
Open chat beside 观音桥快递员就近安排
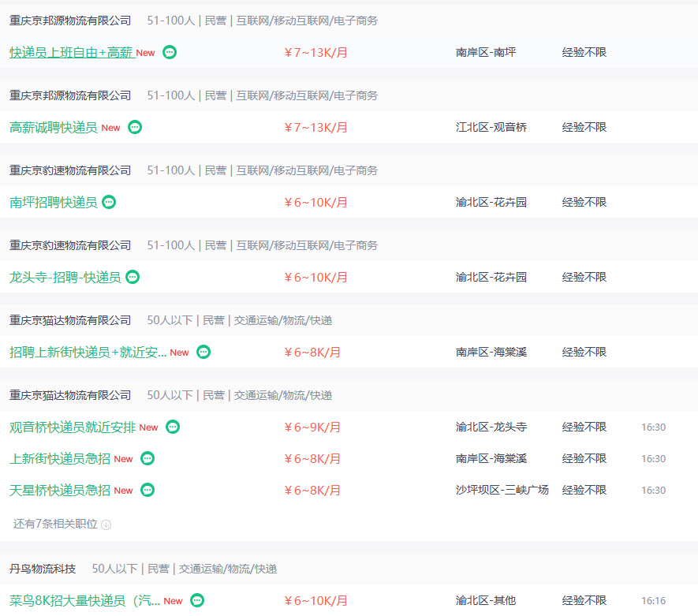pyautogui.click(x=173, y=427)
